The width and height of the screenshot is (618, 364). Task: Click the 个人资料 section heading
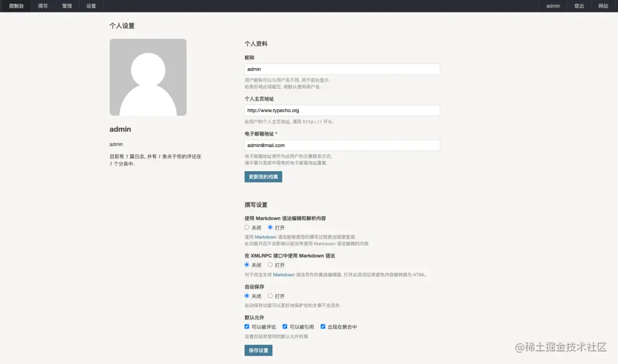256,43
